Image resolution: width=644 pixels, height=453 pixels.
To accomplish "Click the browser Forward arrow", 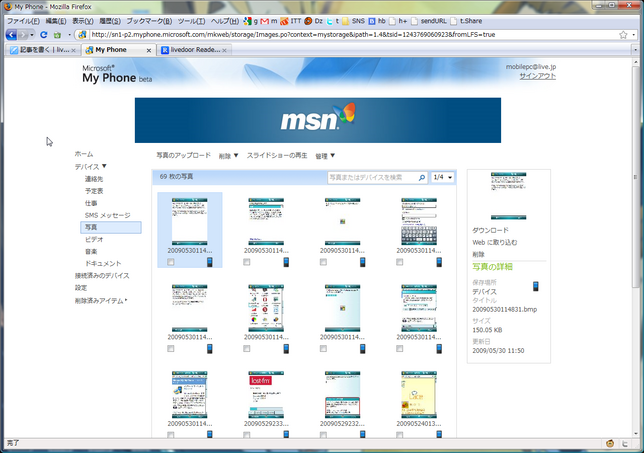I will point(23,35).
